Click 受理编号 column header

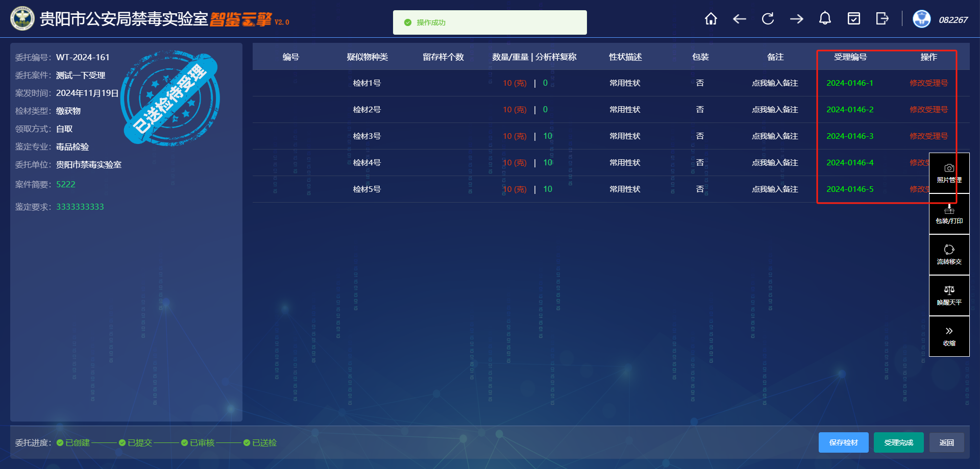coord(850,57)
